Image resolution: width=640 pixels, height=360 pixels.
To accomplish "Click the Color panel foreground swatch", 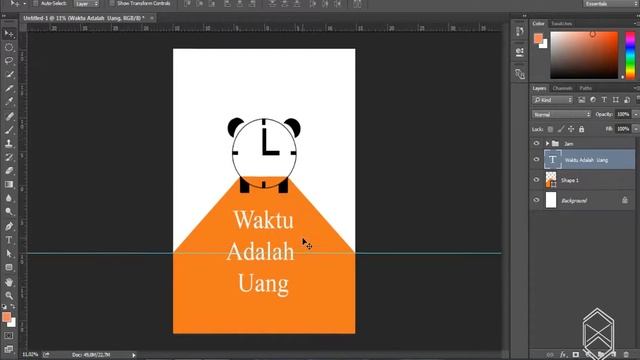I will coord(538,38).
